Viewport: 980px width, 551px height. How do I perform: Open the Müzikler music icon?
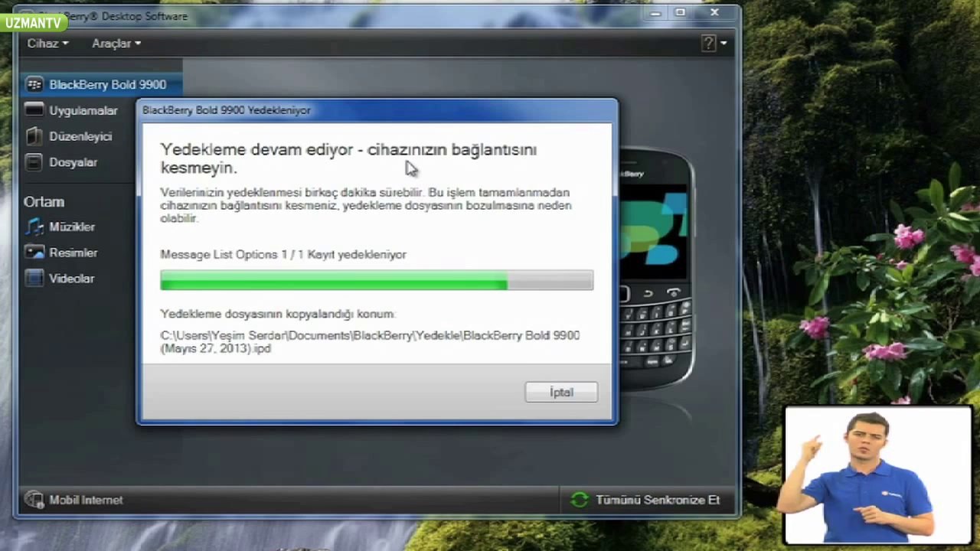[34, 227]
